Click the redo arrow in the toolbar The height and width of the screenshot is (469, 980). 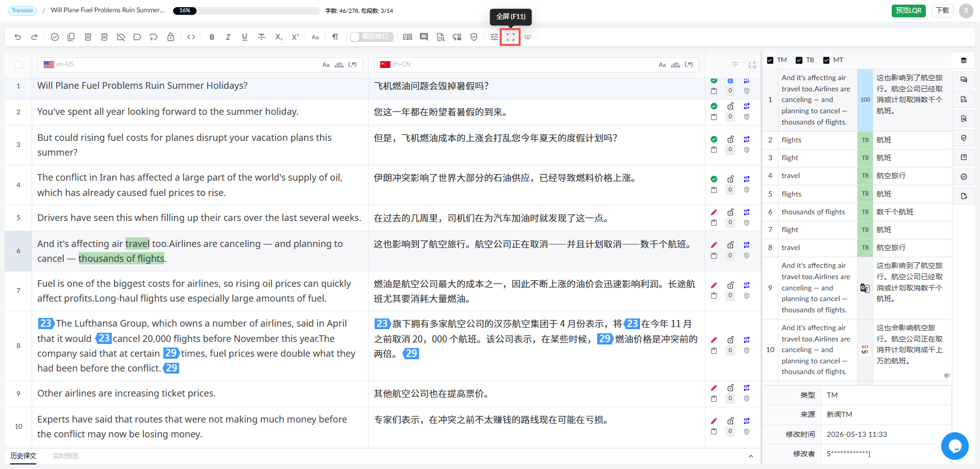pyautogui.click(x=34, y=37)
